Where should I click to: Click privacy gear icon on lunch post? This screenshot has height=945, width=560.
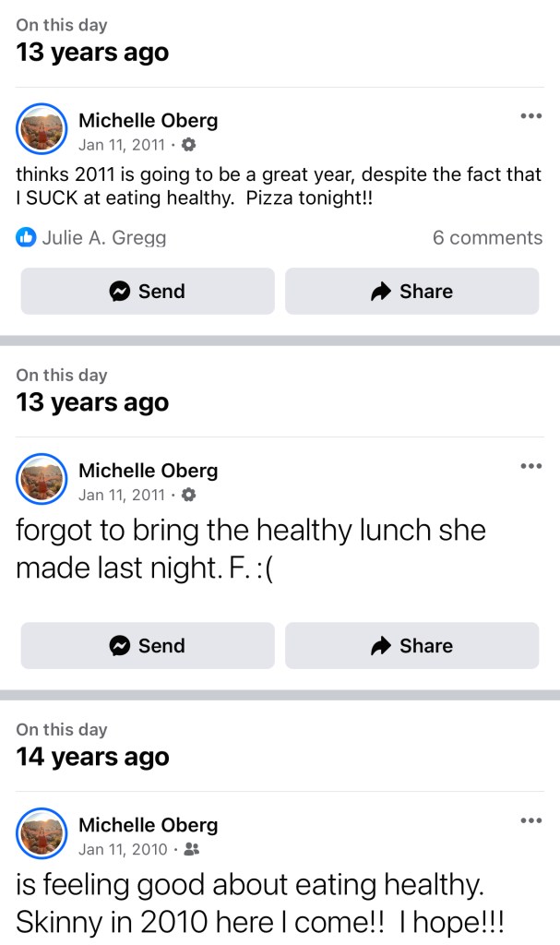[x=189, y=496]
